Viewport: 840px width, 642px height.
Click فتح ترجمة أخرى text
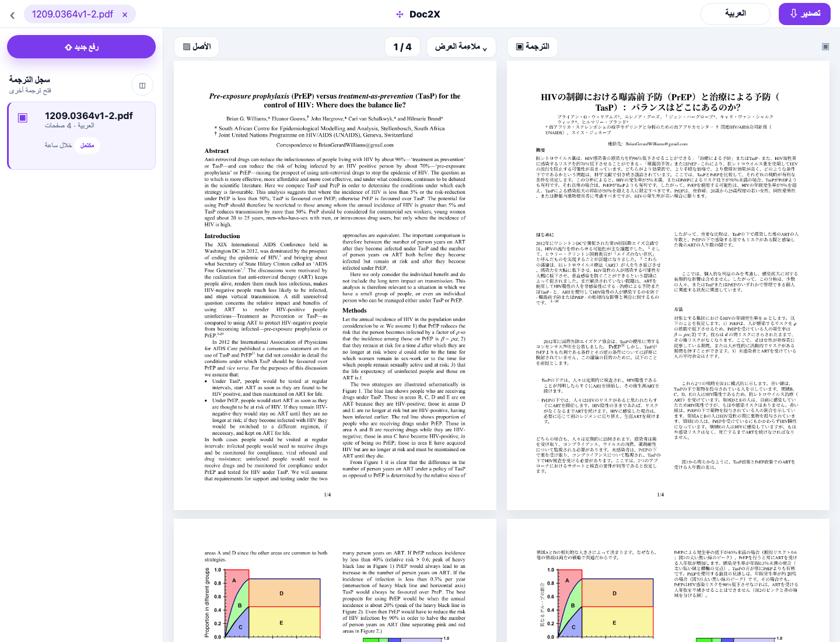pyautogui.click(x=30, y=90)
